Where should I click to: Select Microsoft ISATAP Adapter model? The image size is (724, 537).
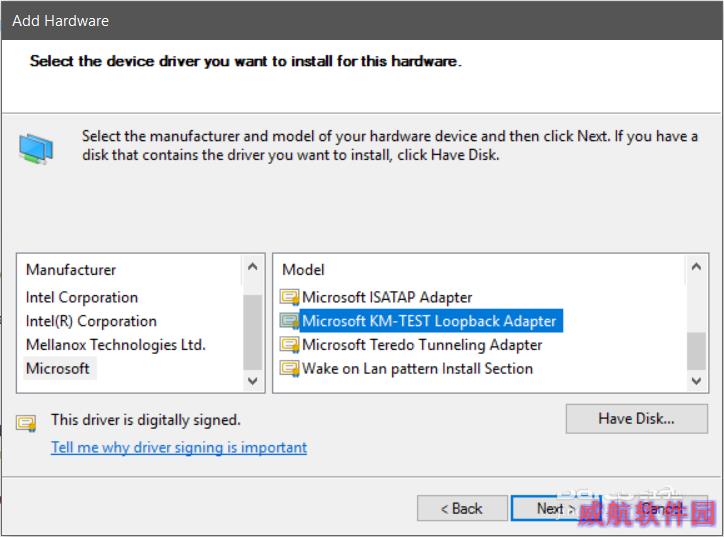coord(387,297)
